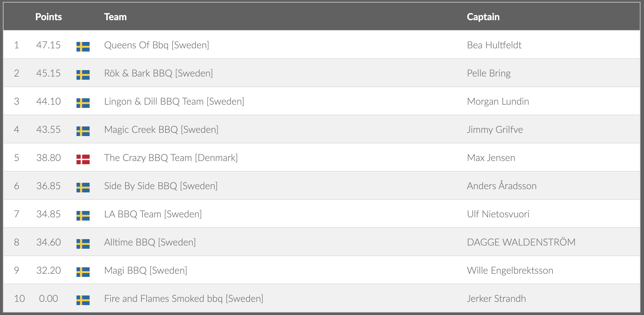Click Sweden flag next to Magi BBQ
Screen dimensions: 644x315
coord(83,272)
